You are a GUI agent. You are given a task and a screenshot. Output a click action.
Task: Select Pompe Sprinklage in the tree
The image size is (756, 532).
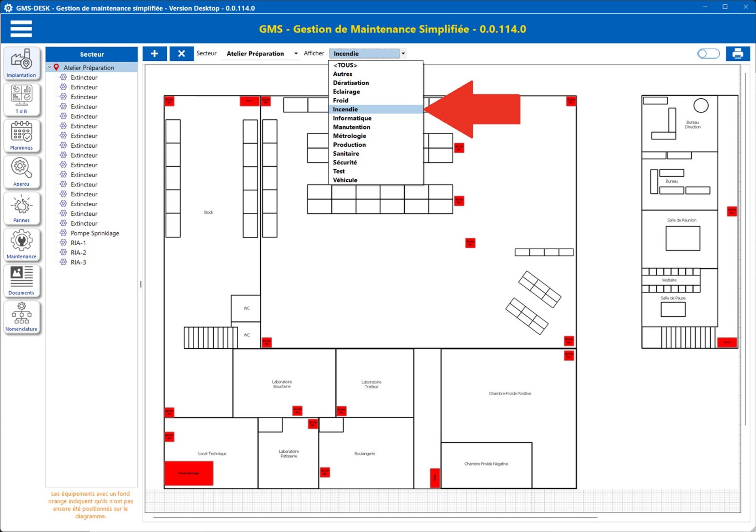click(x=94, y=233)
